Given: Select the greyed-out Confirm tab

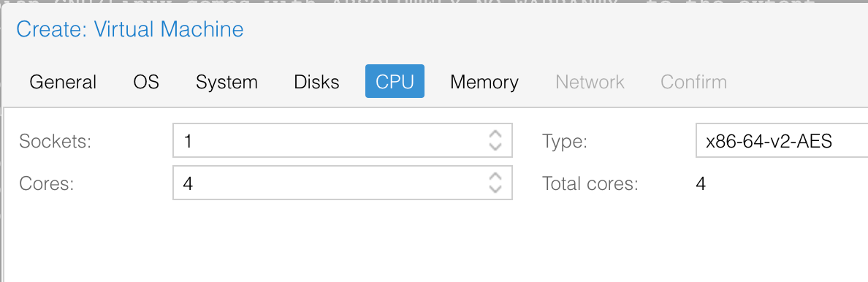Looking at the screenshot, I should coord(693,82).
